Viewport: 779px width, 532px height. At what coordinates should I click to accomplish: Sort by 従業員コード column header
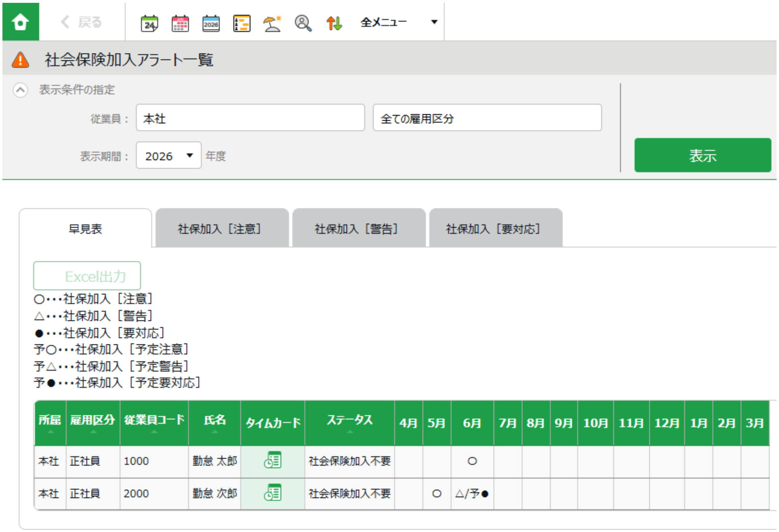tap(154, 423)
